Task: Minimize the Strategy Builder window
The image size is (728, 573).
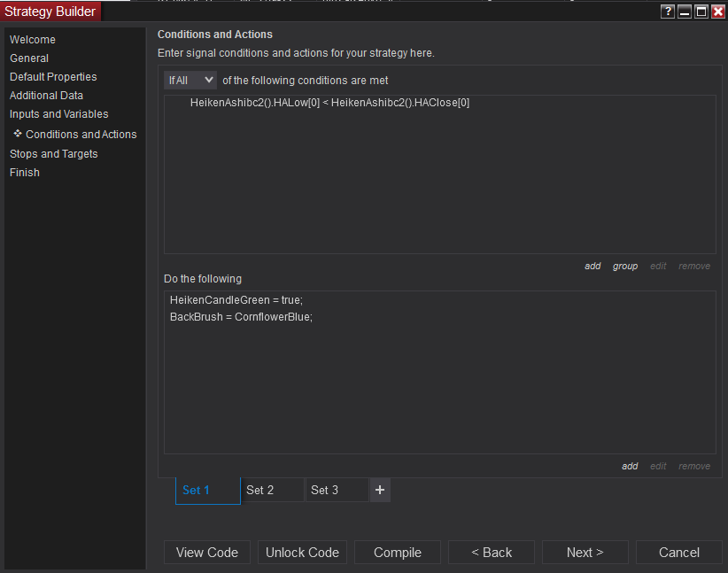Action: point(685,12)
